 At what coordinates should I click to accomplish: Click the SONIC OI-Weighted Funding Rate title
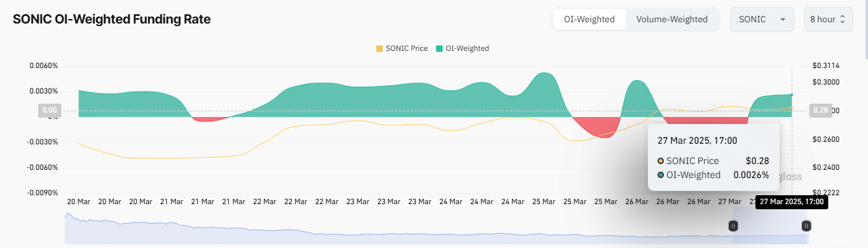pos(112,19)
